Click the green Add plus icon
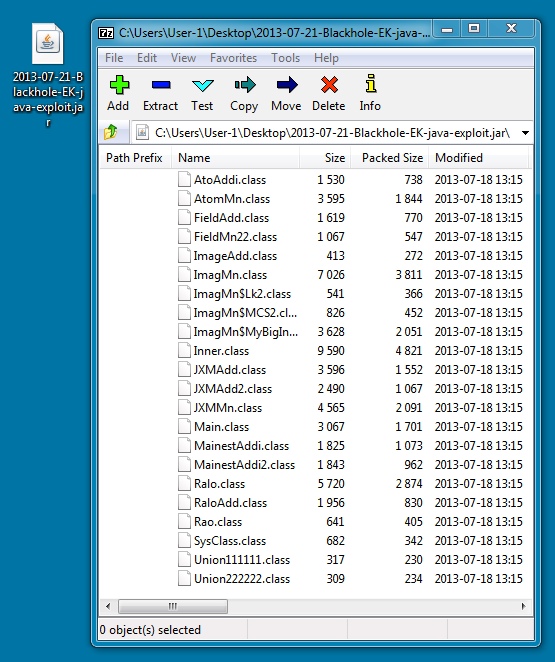The width and height of the screenshot is (555, 662). pos(119,85)
